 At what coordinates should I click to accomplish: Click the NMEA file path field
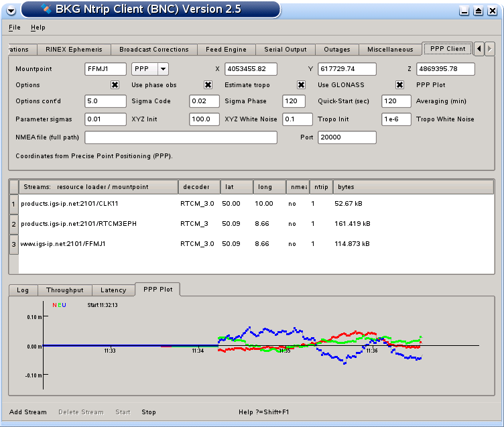[x=180, y=137]
